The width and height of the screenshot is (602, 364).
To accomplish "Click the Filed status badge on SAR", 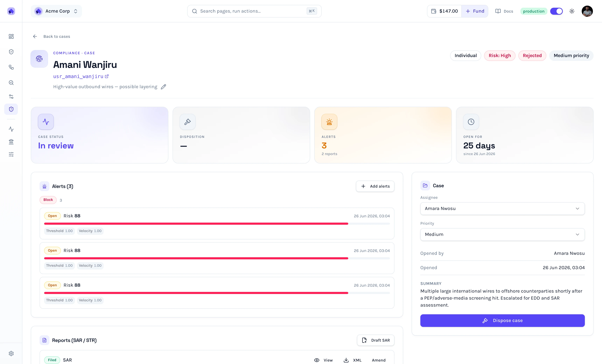I will [52, 360].
